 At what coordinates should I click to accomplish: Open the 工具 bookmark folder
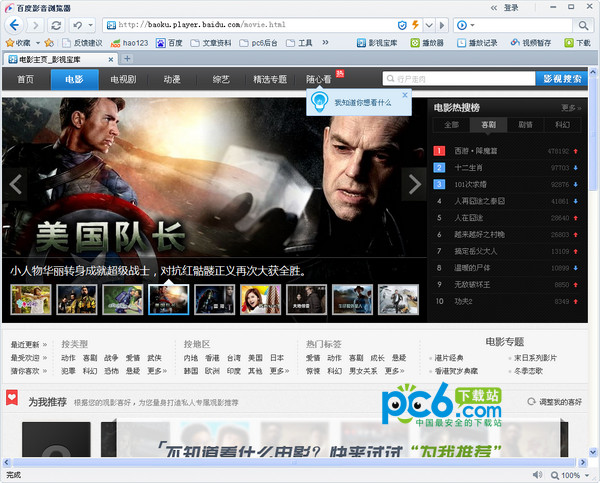(299, 43)
